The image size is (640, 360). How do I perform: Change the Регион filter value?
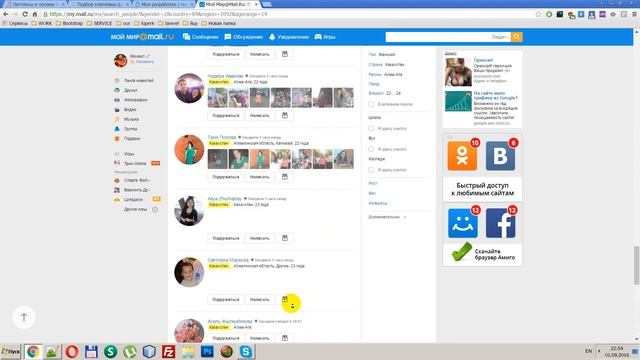(x=393, y=75)
